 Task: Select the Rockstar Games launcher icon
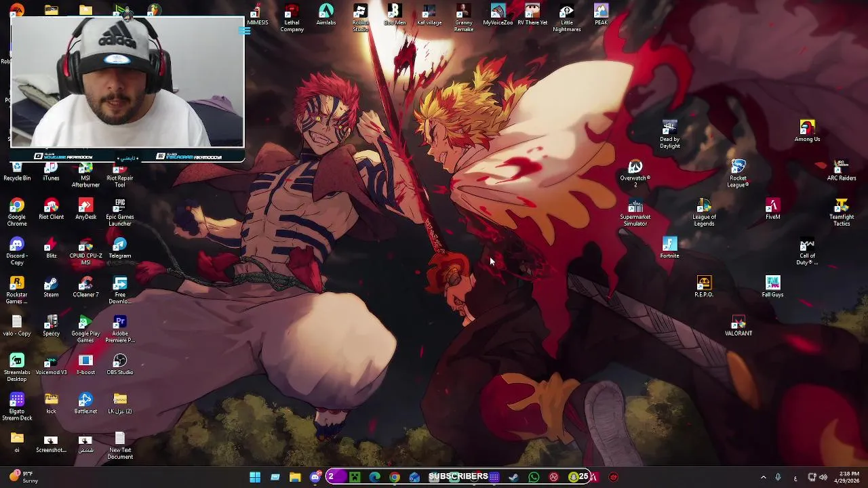17,291
